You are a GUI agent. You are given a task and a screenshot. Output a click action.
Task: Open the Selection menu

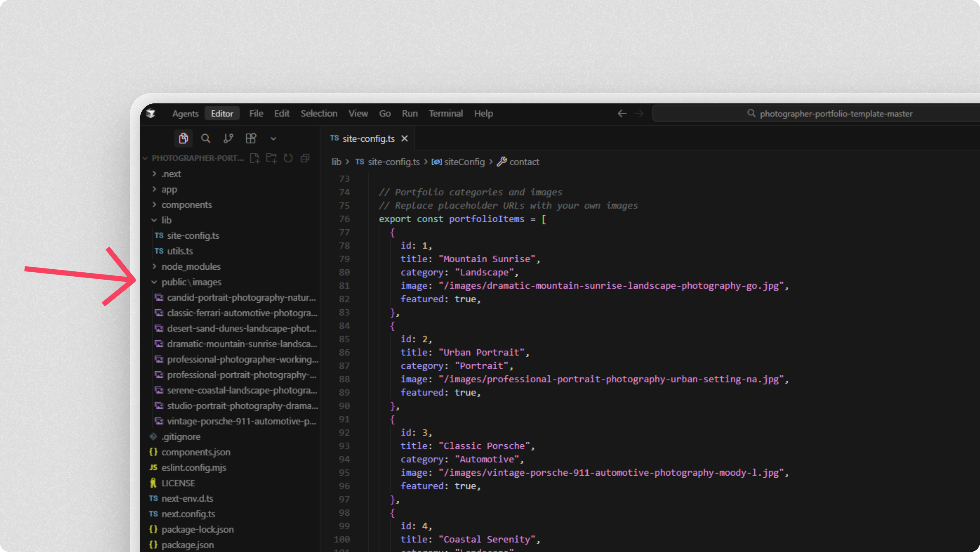(x=318, y=114)
